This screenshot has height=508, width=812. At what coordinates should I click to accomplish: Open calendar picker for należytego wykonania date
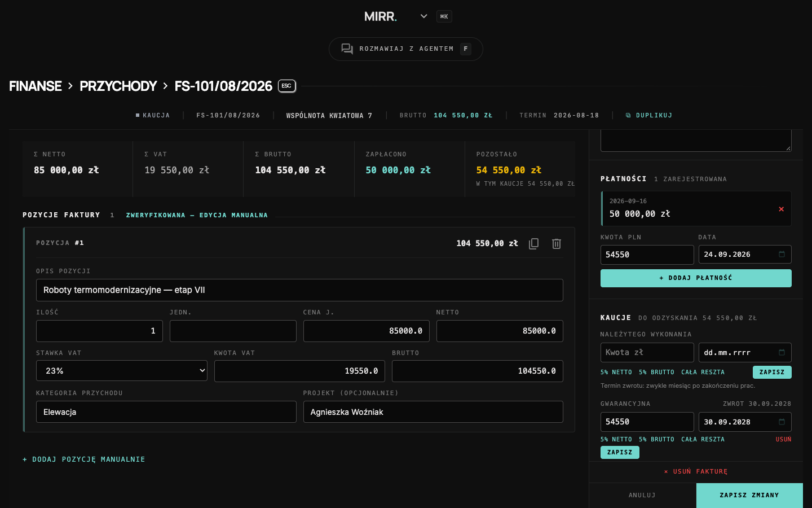pos(782,353)
